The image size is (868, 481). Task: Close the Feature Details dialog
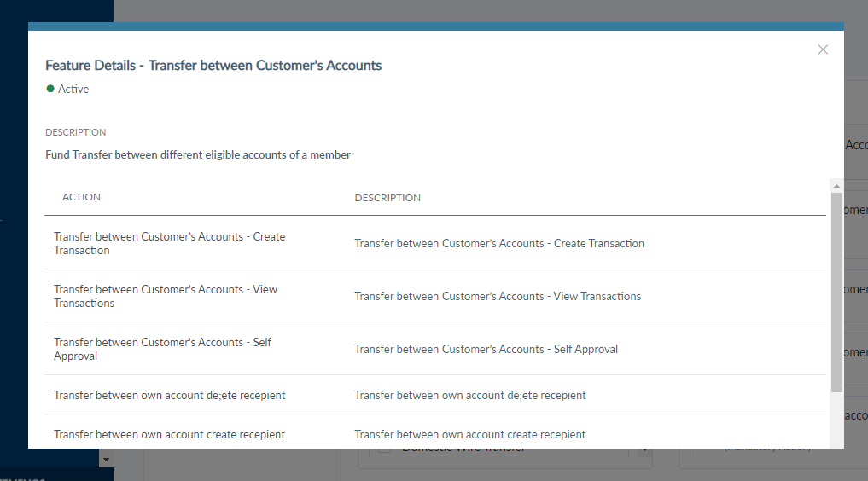point(823,49)
